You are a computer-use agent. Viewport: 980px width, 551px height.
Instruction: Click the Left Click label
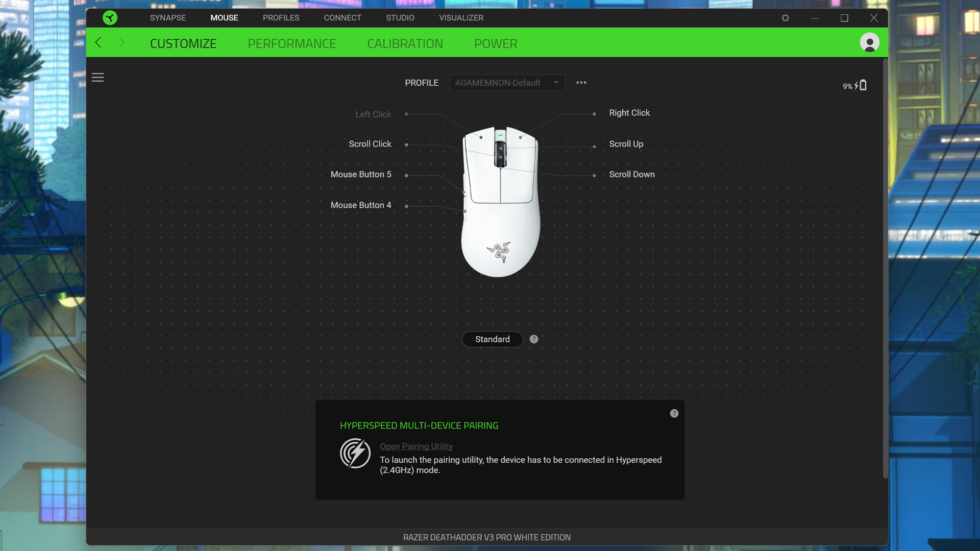click(x=373, y=114)
